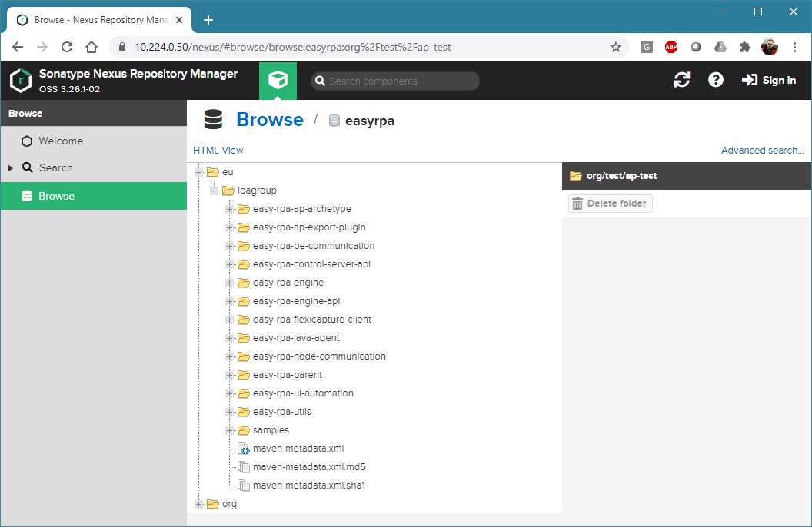Expand the easy-rpa-engine folder
812x527 pixels.
click(229, 283)
